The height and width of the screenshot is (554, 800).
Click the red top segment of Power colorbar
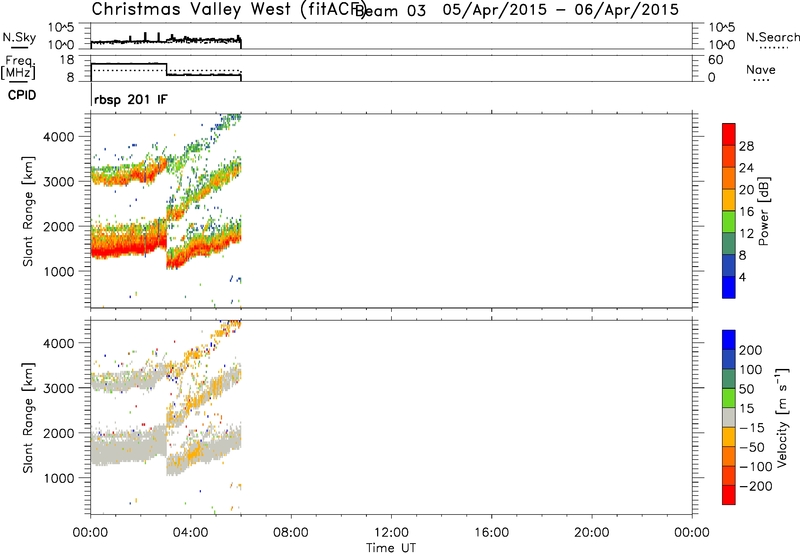[x=729, y=135]
